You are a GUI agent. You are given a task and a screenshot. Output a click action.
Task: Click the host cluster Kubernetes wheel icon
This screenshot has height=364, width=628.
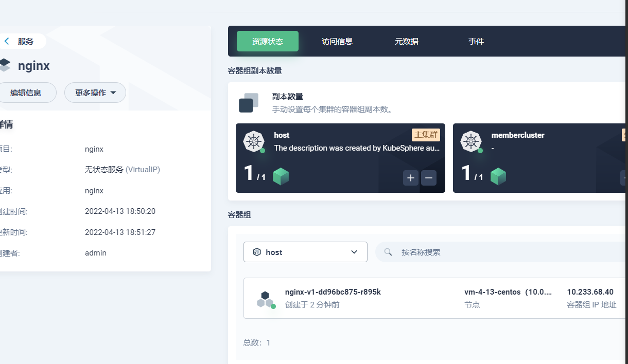click(254, 141)
